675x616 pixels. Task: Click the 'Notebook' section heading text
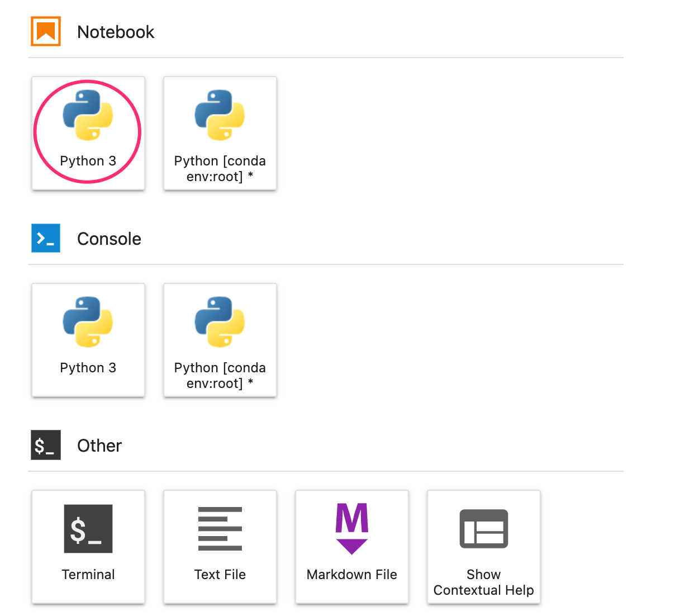point(116,32)
